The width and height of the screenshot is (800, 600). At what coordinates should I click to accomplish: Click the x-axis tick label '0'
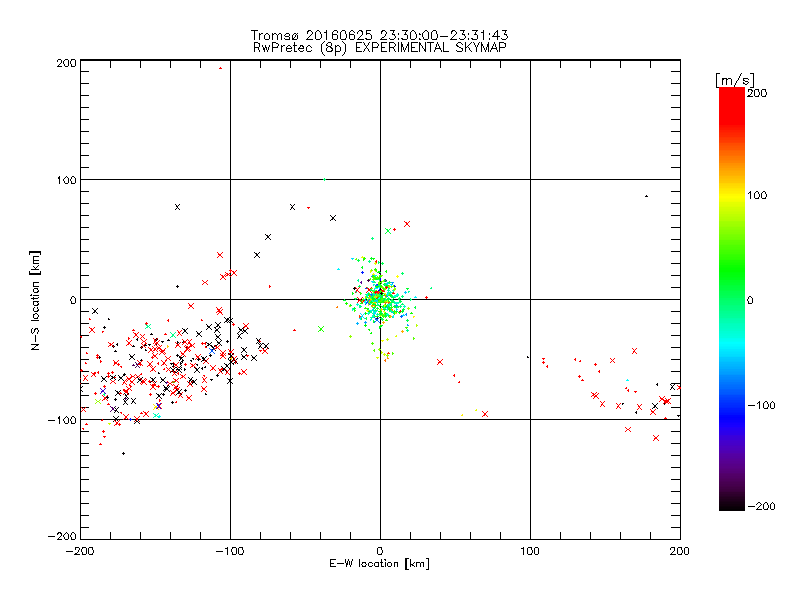click(380, 551)
